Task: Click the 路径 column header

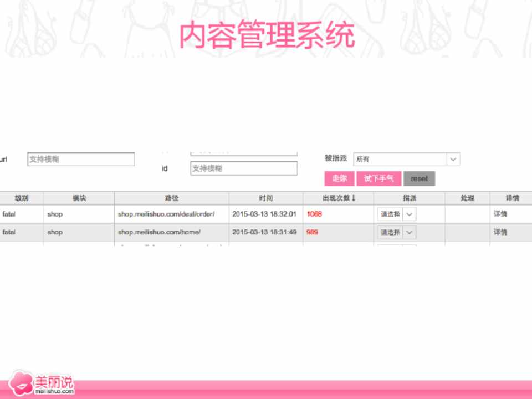Action: pos(172,198)
